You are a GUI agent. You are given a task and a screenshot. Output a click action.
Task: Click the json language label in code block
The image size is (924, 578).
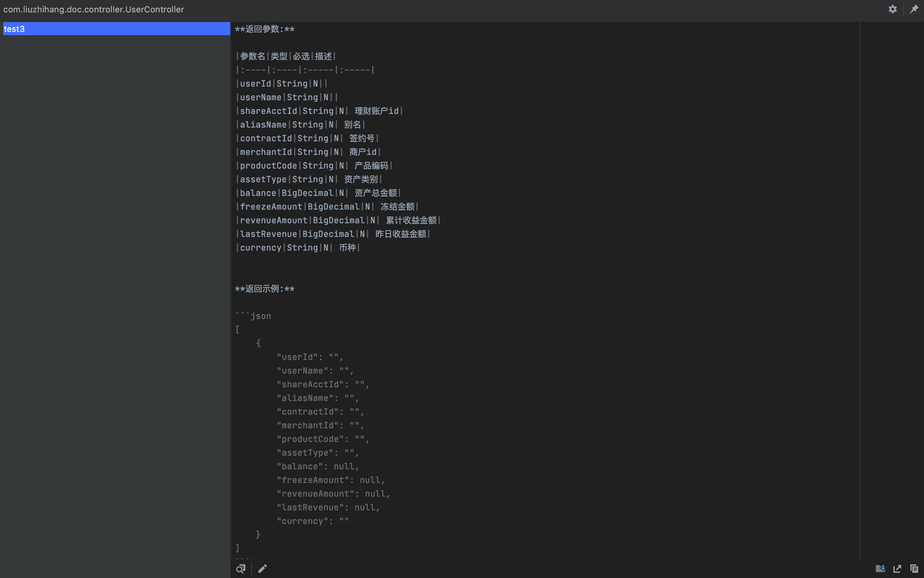[261, 315]
